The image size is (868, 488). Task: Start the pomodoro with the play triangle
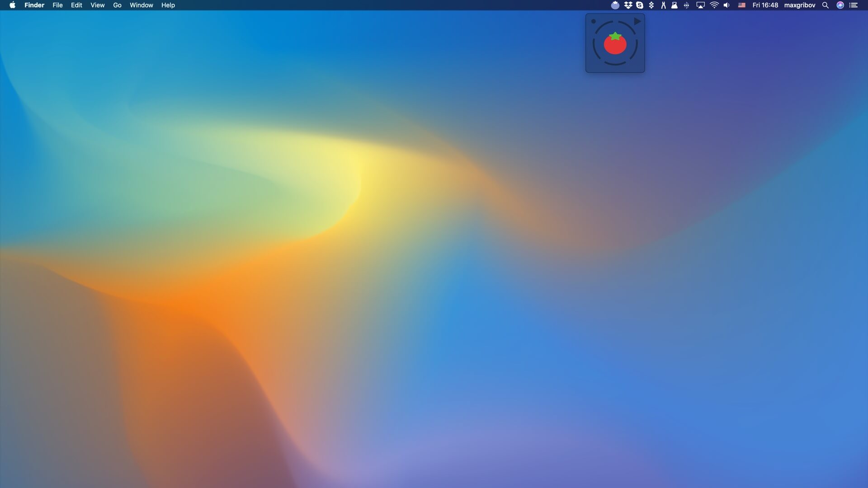click(x=637, y=21)
